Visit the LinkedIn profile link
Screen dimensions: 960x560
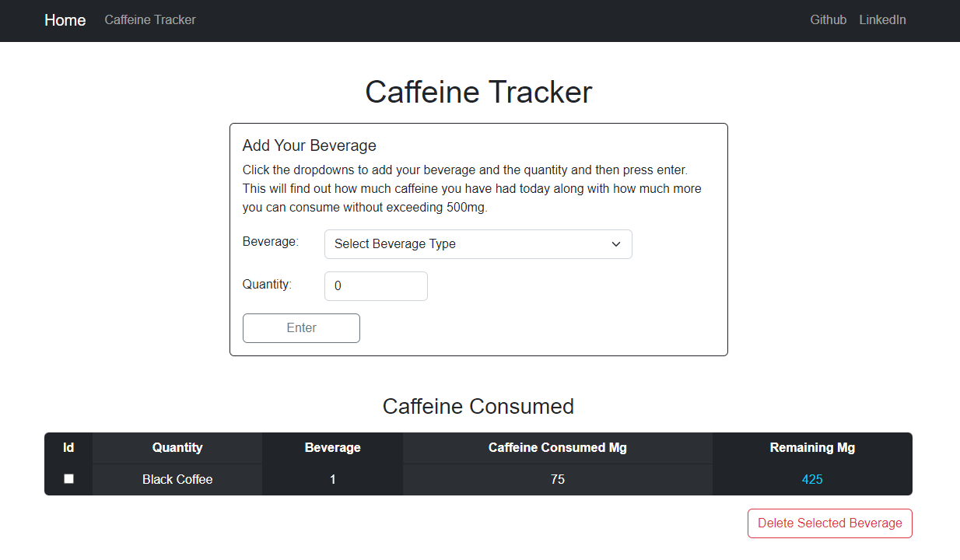pos(882,19)
